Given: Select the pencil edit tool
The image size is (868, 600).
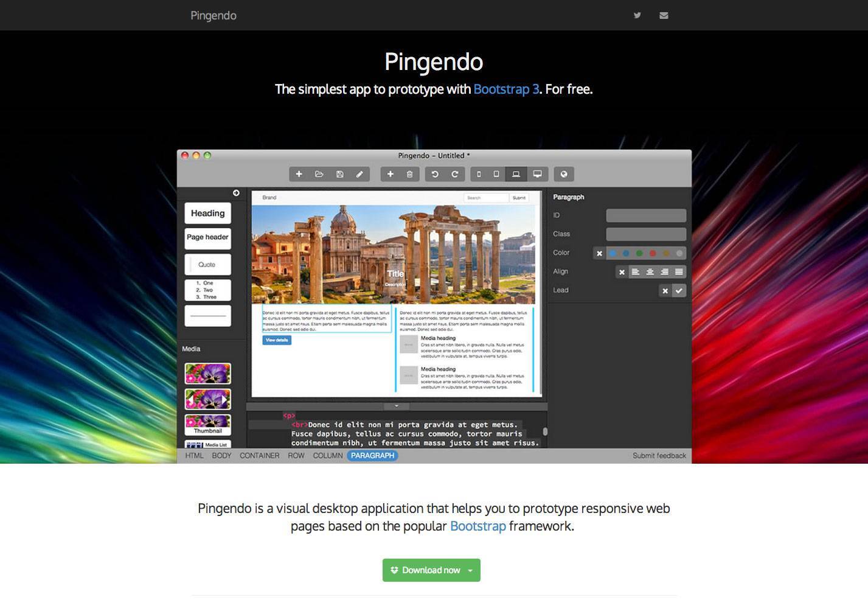Looking at the screenshot, I should tap(359, 174).
